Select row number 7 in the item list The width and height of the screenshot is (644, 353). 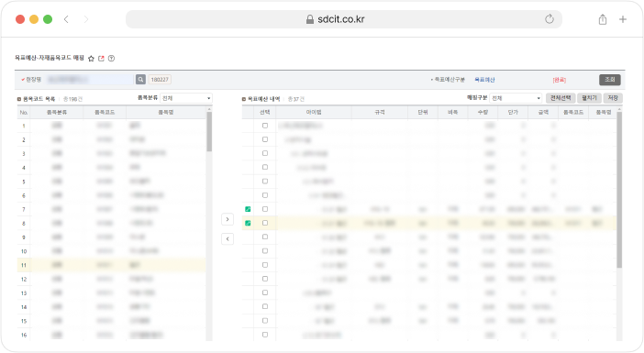click(x=111, y=209)
